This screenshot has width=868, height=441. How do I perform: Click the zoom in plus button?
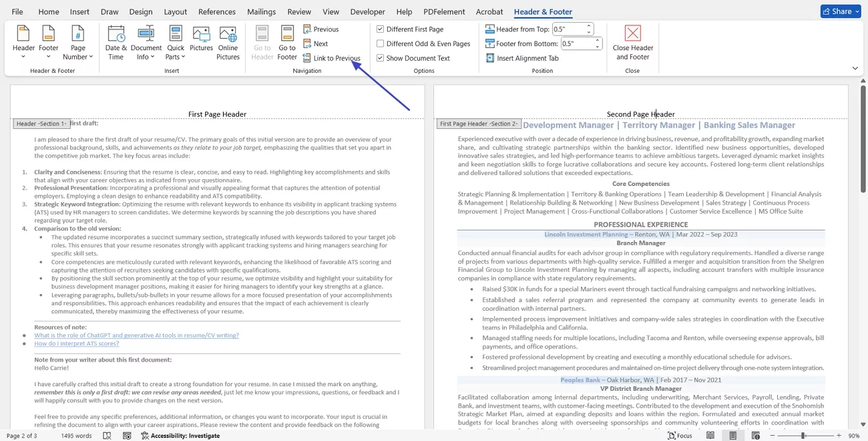839,436
